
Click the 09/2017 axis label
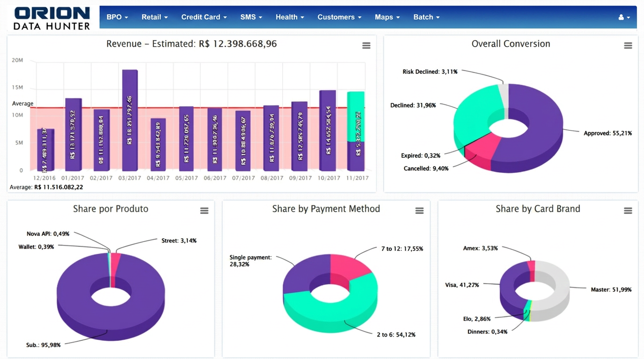(x=300, y=178)
